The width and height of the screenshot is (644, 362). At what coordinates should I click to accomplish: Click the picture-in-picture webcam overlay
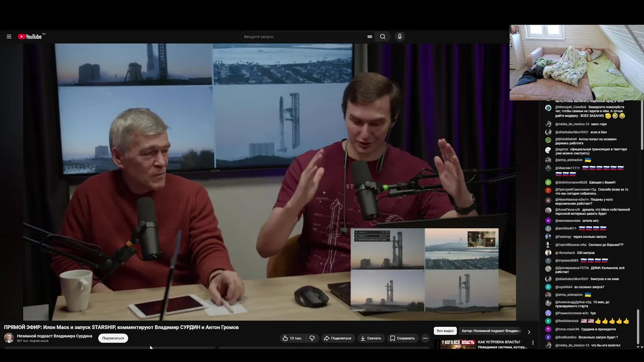pyautogui.click(x=577, y=63)
